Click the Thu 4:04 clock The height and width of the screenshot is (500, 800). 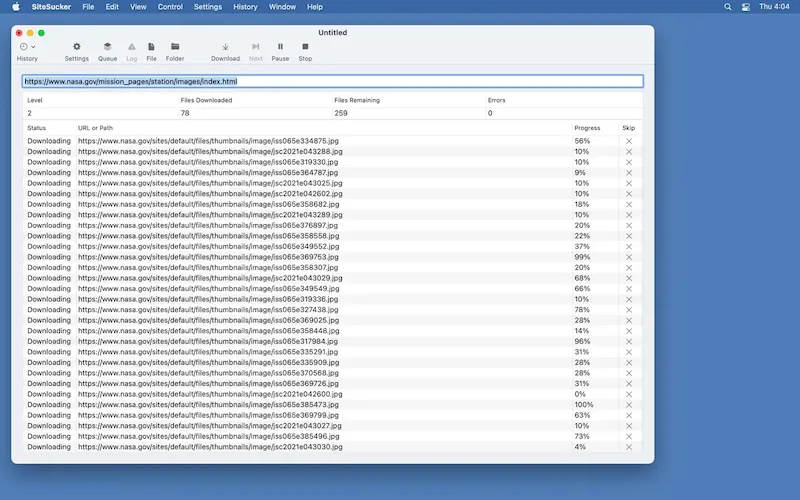click(x=774, y=7)
